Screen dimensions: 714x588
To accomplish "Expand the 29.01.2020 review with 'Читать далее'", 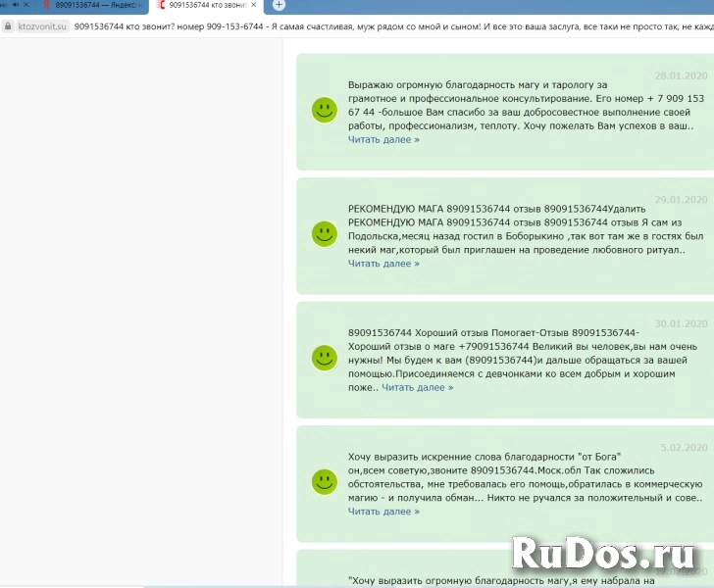I will (383, 264).
